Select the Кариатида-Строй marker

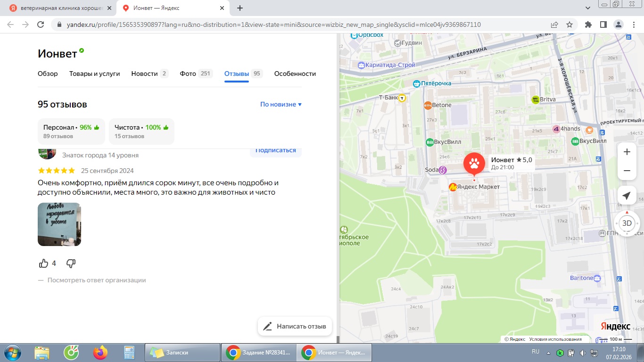[362, 65]
